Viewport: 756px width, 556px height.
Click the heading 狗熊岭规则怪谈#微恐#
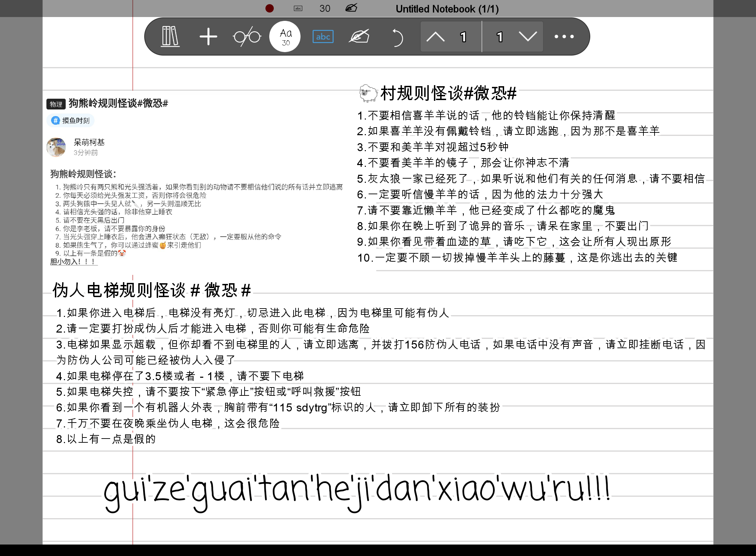(118, 103)
